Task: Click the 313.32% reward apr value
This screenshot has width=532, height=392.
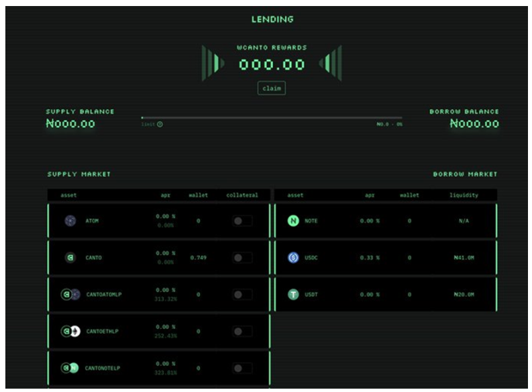Action: (166, 299)
